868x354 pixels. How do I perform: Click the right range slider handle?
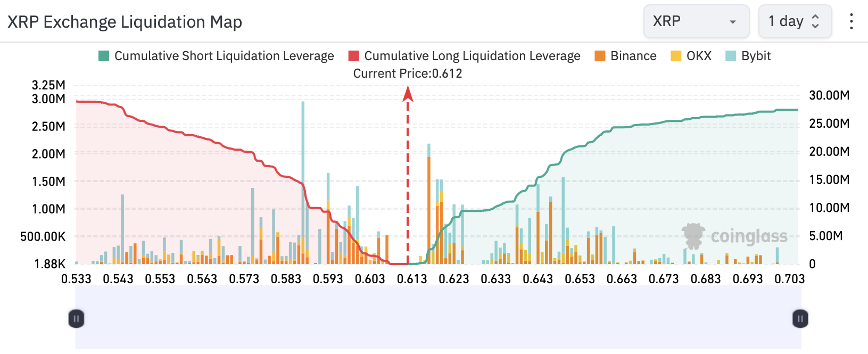(800, 319)
